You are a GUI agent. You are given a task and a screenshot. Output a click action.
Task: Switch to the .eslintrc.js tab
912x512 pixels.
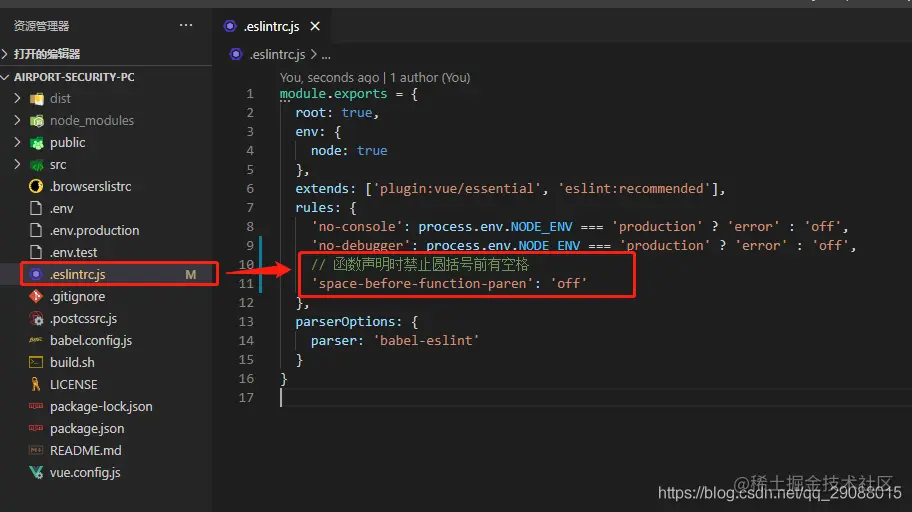pos(271,26)
